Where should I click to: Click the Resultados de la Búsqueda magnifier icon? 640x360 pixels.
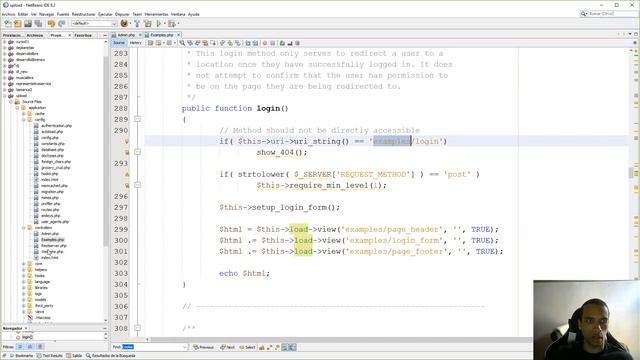(x=88, y=356)
